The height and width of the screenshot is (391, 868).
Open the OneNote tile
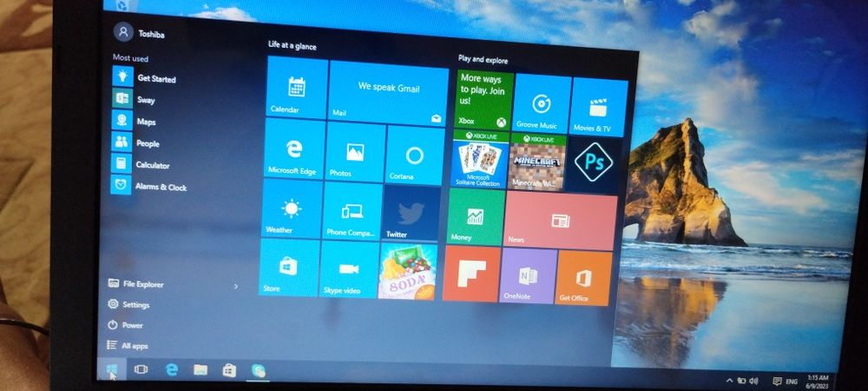(x=528, y=275)
